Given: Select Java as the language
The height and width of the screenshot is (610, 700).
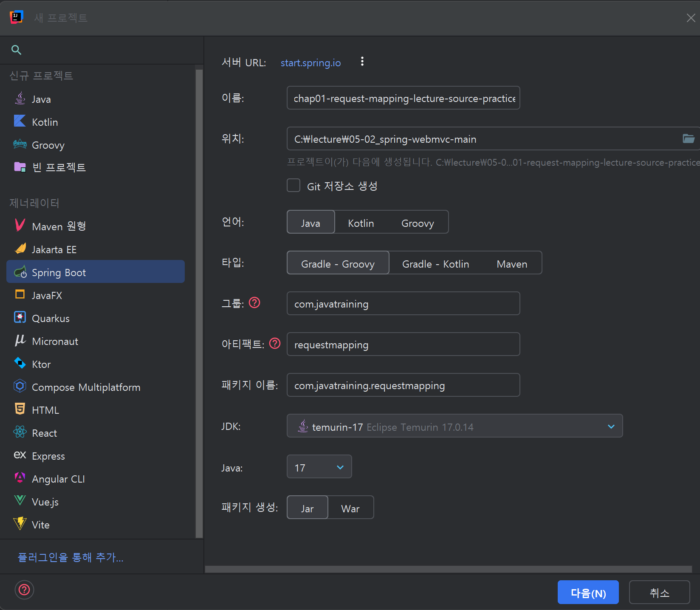Looking at the screenshot, I should 311,222.
